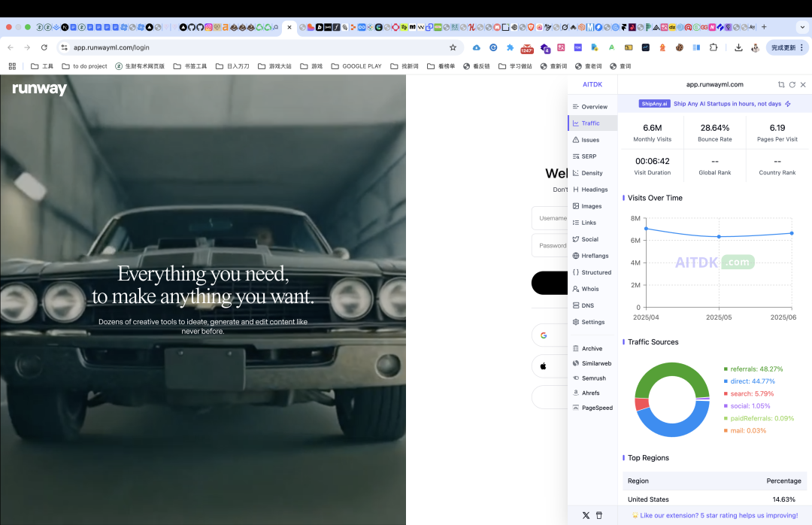The height and width of the screenshot is (525, 812).
Task: Open the Ahrefs shortcut link
Action: pos(592,393)
